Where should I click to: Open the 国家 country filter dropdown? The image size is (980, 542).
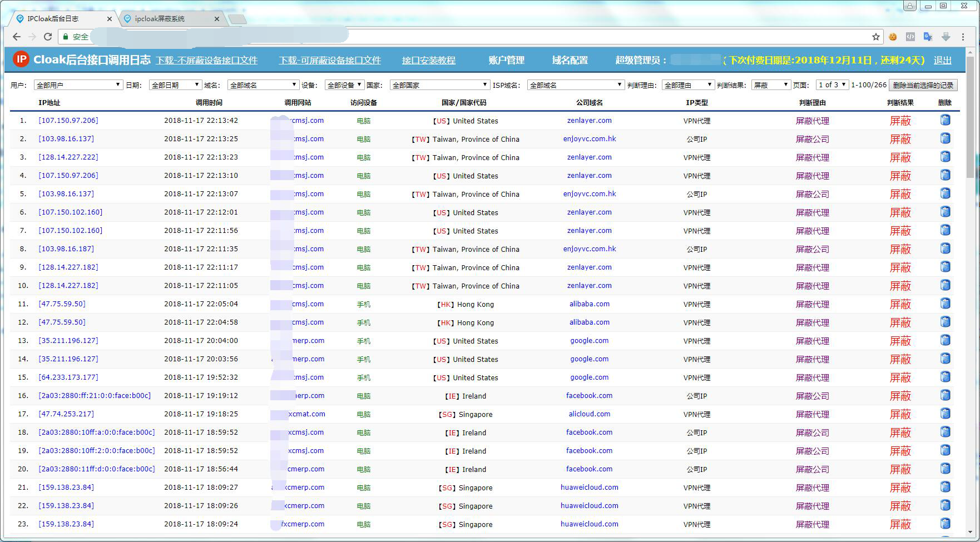[x=439, y=85]
